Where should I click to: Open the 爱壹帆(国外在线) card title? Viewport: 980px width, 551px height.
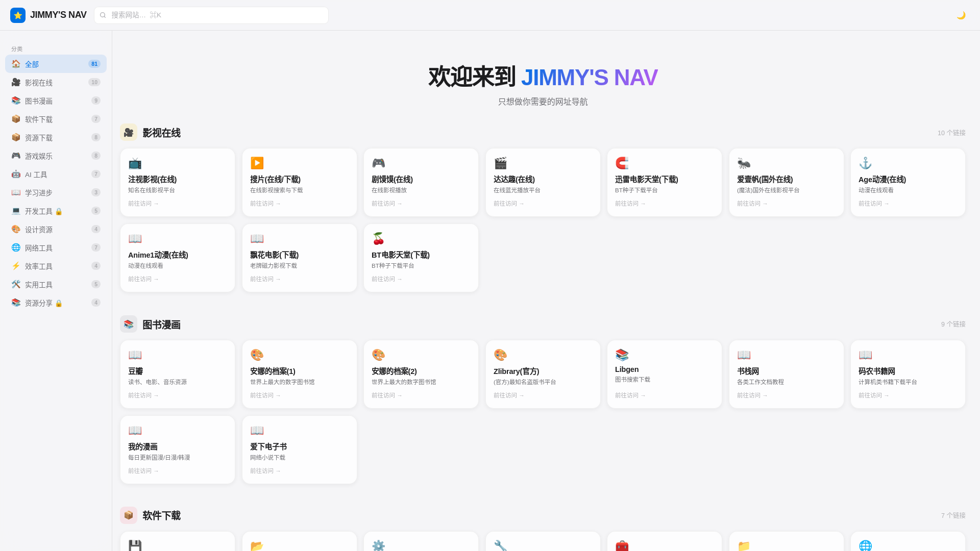pyautogui.click(x=765, y=180)
